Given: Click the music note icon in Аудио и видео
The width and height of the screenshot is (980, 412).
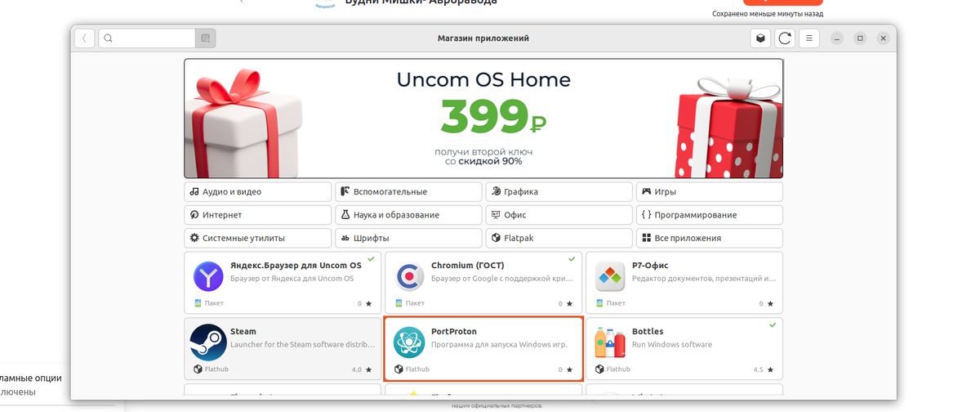Looking at the screenshot, I should tap(194, 192).
